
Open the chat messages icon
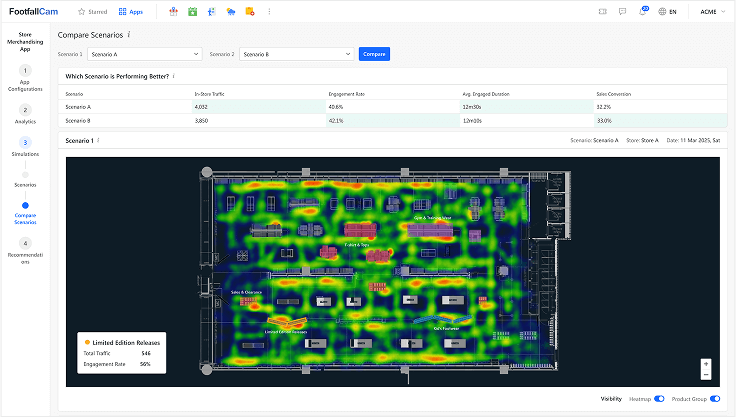pyautogui.click(x=622, y=12)
